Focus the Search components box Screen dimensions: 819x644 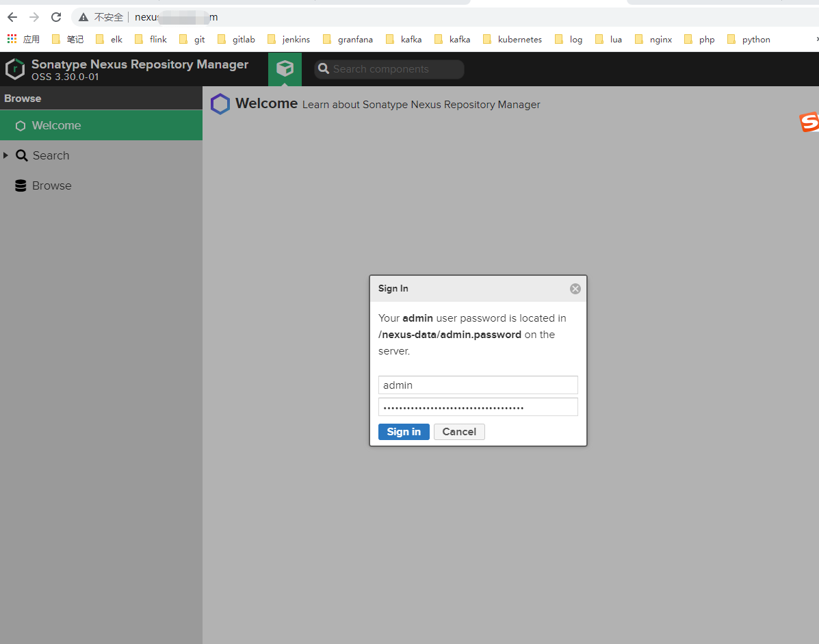coord(389,69)
